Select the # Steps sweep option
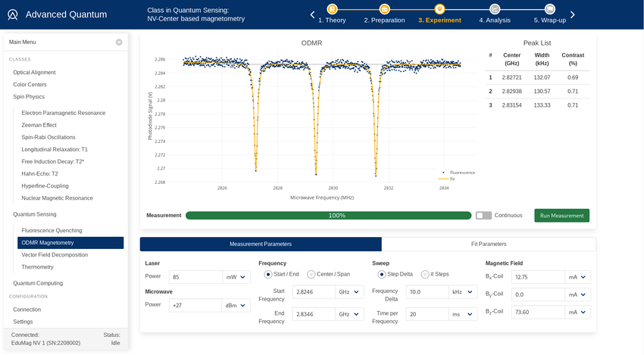644x355 pixels. 424,274
